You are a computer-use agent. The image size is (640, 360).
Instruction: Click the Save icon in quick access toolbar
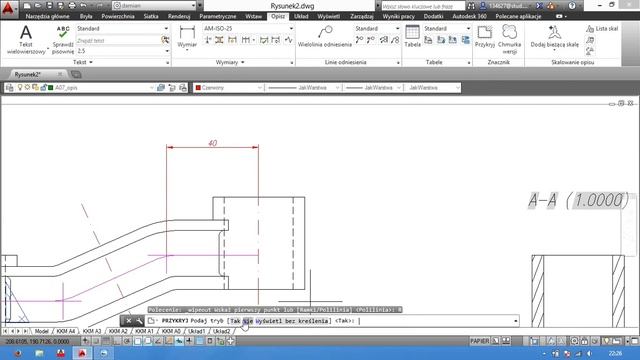pos(49,6)
